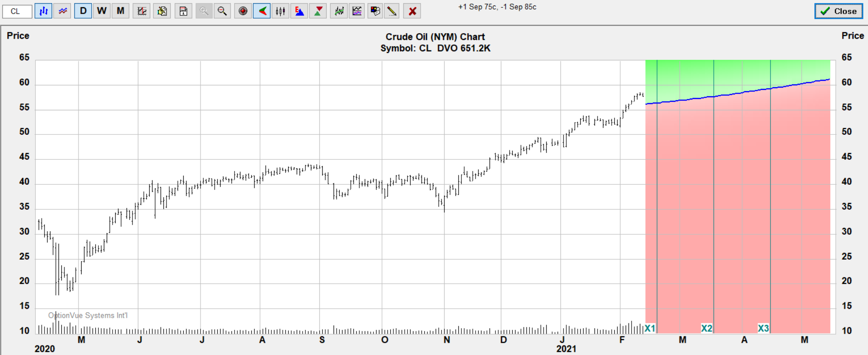This screenshot has height=355, width=868.
Task: Select the bar chart style icon
Action: [x=44, y=11]
